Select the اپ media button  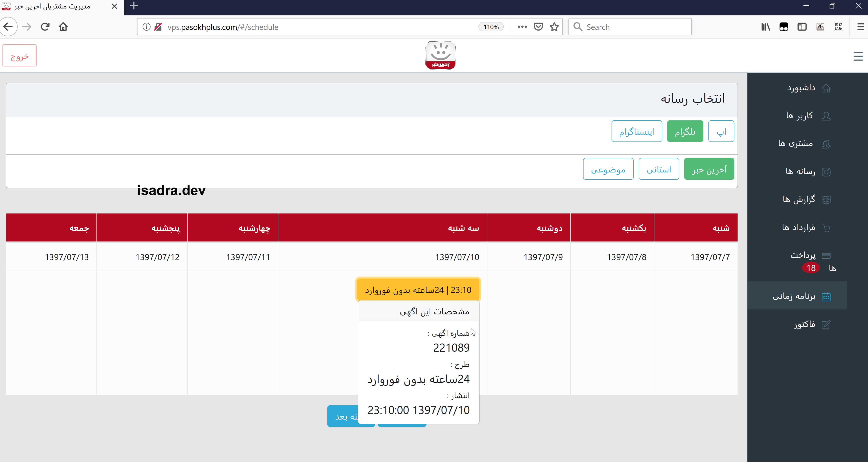click(721, 131)
